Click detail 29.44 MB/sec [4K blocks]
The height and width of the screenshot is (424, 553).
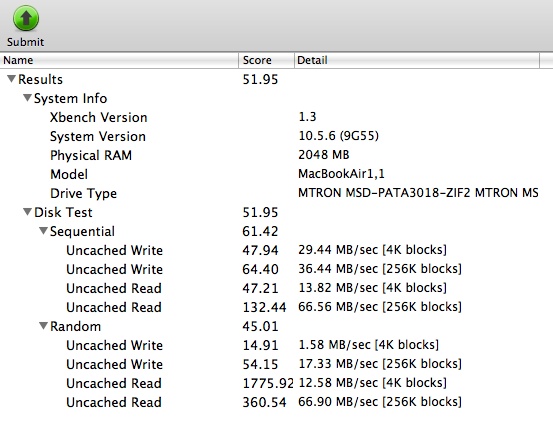372,250
